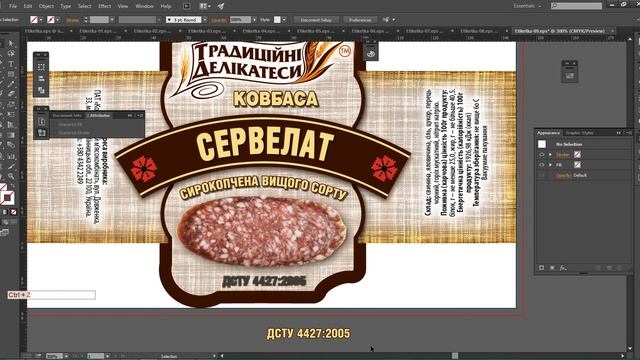640x360 pixels.
Task: Click the cloud icon panel beside the label
Action: [x=371, y=54]
